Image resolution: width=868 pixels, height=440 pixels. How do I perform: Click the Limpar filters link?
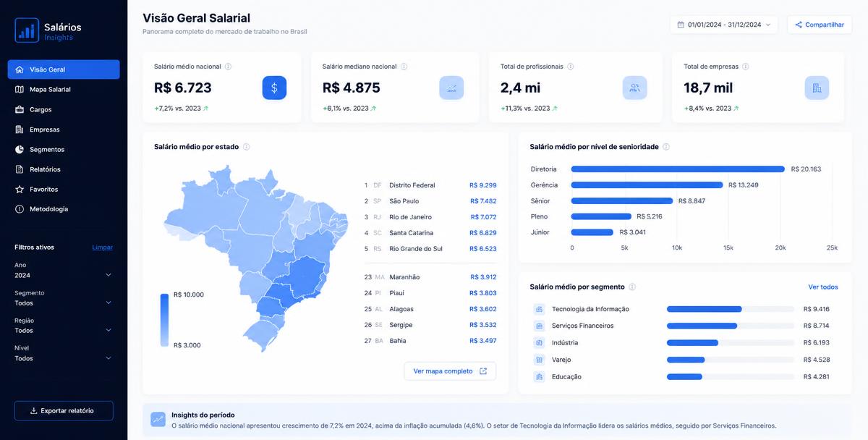coord(103,247)
